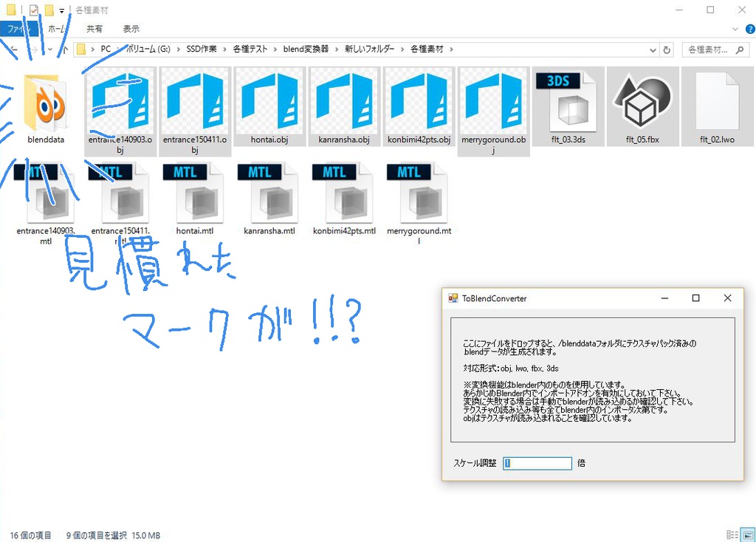Open the blenddata folder
The height and width of the screenshot is (542, 756).
[x=46, y=103]
